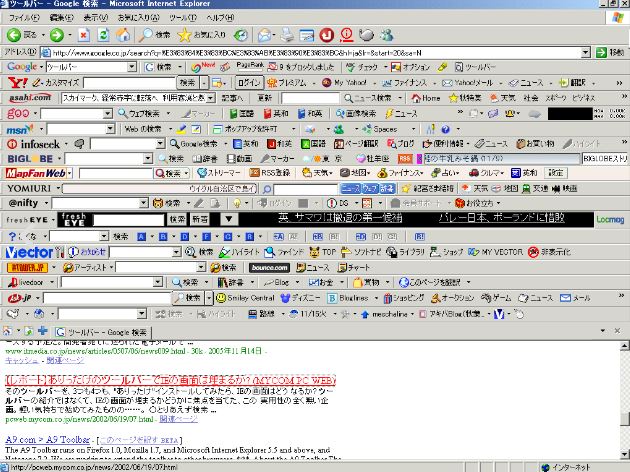Open the A9.com > A9 Toolbar link
Image resolution: width=630 pixels, height=472 pixels.
[47, 439]
